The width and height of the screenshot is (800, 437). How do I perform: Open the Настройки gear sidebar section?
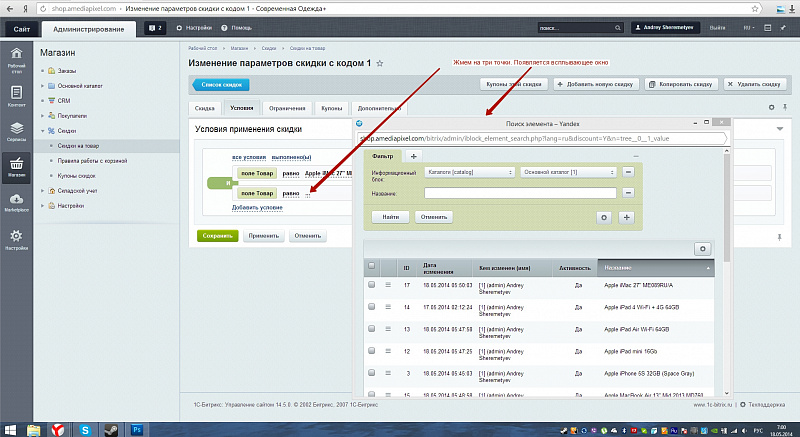click(x=16, y=240)
